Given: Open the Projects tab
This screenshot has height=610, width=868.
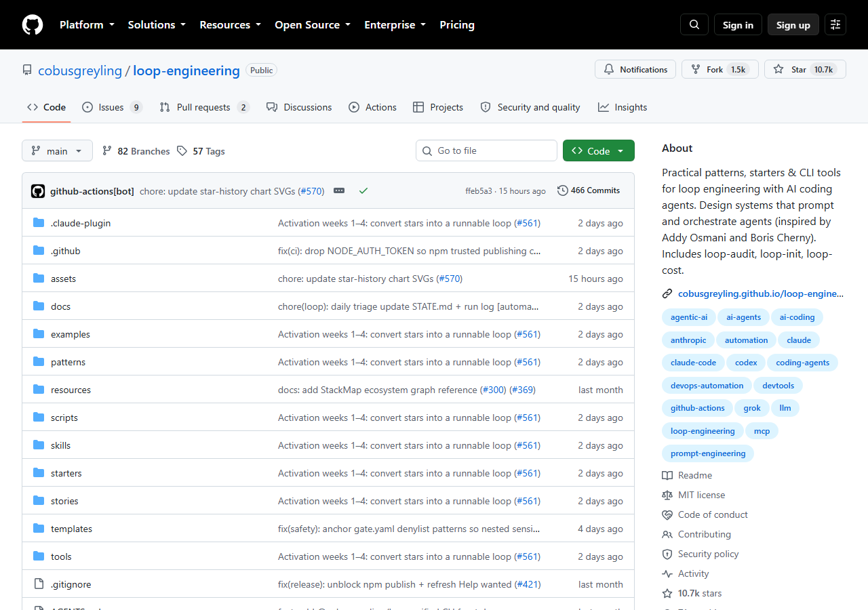Looking at the screenshot, I should (437, 107).
